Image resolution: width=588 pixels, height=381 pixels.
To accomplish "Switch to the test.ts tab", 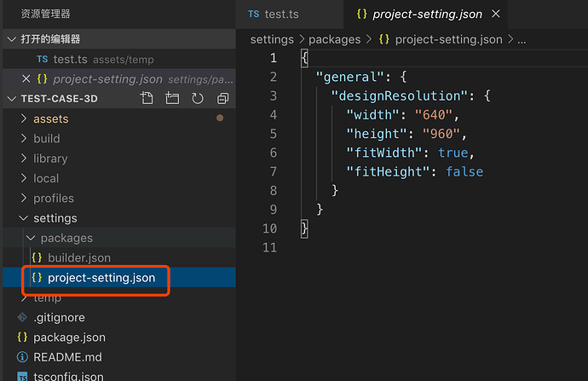I will (x=280, y=14).
